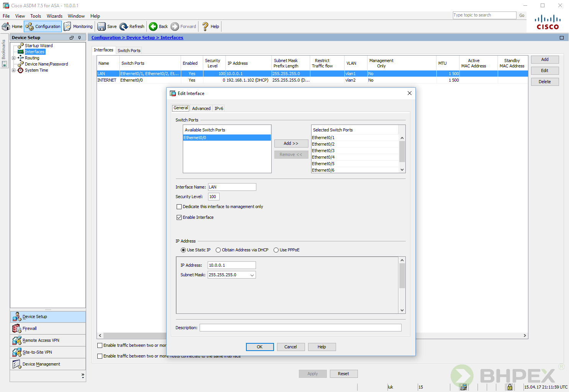
Task: Select Device Name/Password tree item
Action: [46, 64]
